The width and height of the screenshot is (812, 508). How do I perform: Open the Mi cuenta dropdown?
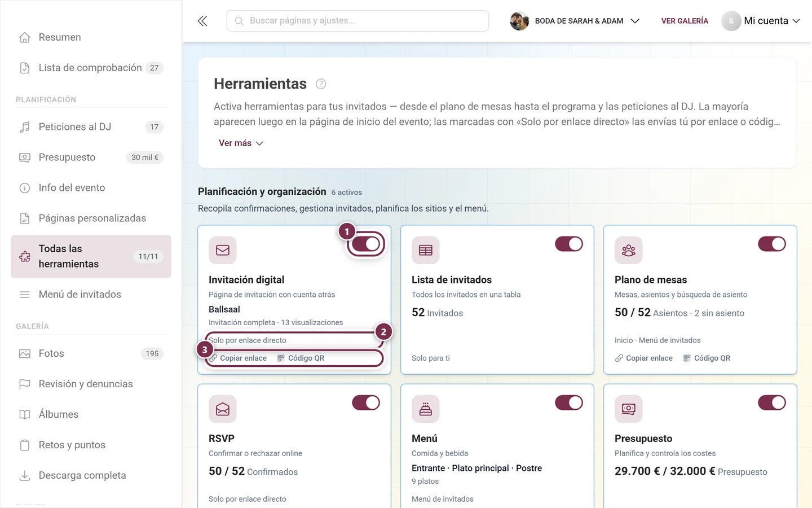click(761, 21)
